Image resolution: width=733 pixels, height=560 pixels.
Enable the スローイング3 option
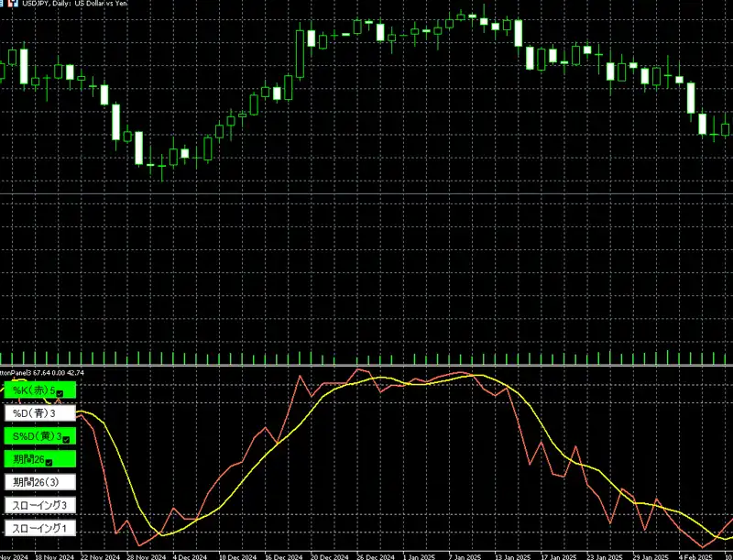(x=37, y=505)
